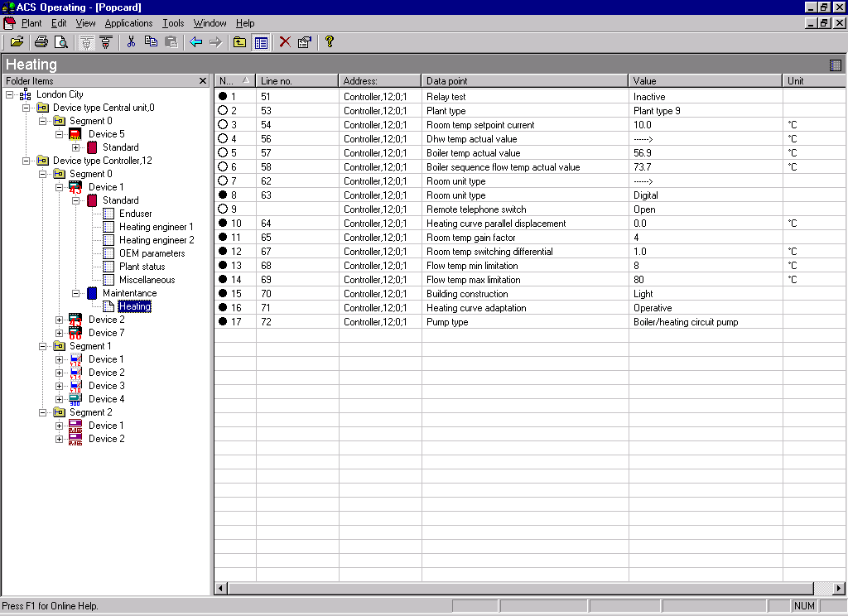Sort by the Value column header
Image resolution: width=848 pixels, height=616 pixels.
(x=706, y=81)
